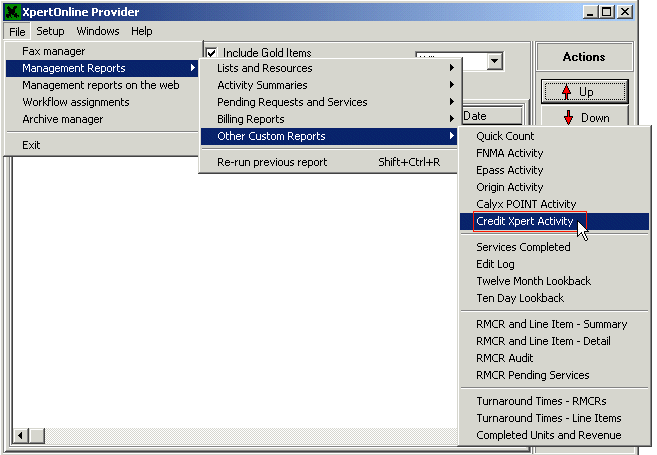This screenshot has height=455, width=657.
Task: Select Origin Activity report
Action: click(554, 187)
